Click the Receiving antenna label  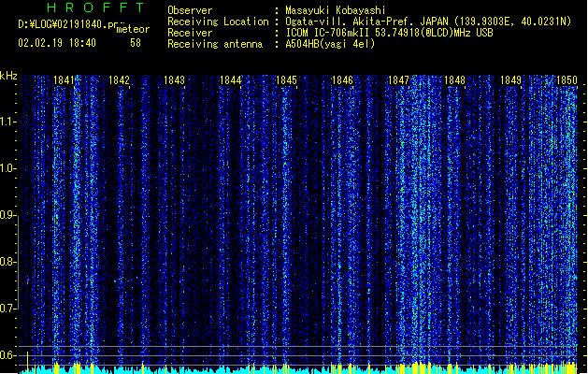[215, 44]
